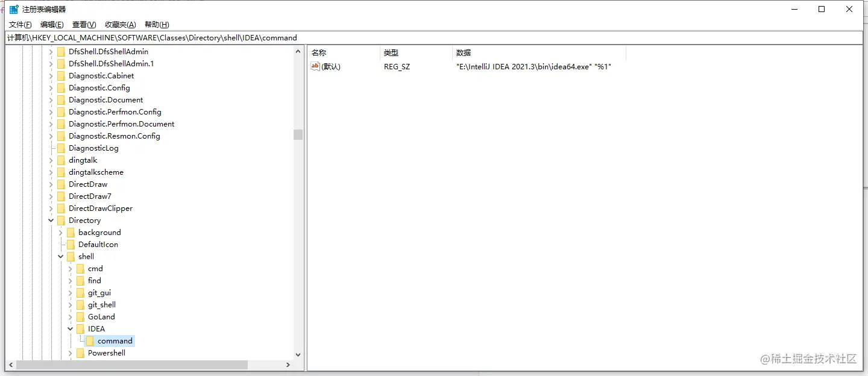Expand the background key under Directory
Viewport: 868px width, 376px height.
click(x=61, y=233)
